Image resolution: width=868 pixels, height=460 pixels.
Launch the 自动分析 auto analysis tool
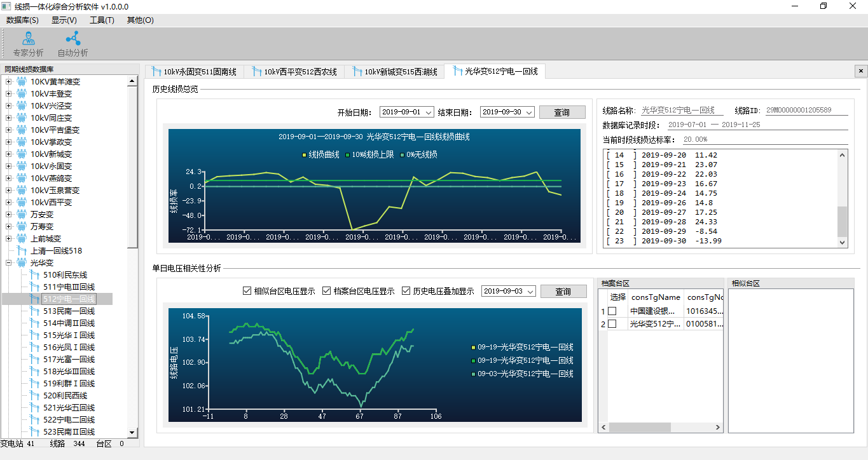72,44
